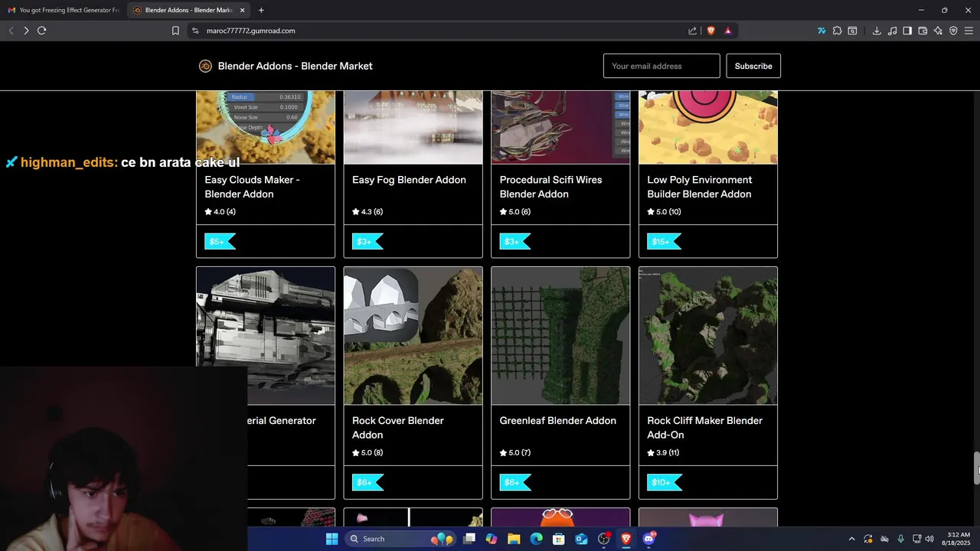Open the Extensions puzzle icon
The width and height of the screenshot is (980, 551).
point(837,31)
